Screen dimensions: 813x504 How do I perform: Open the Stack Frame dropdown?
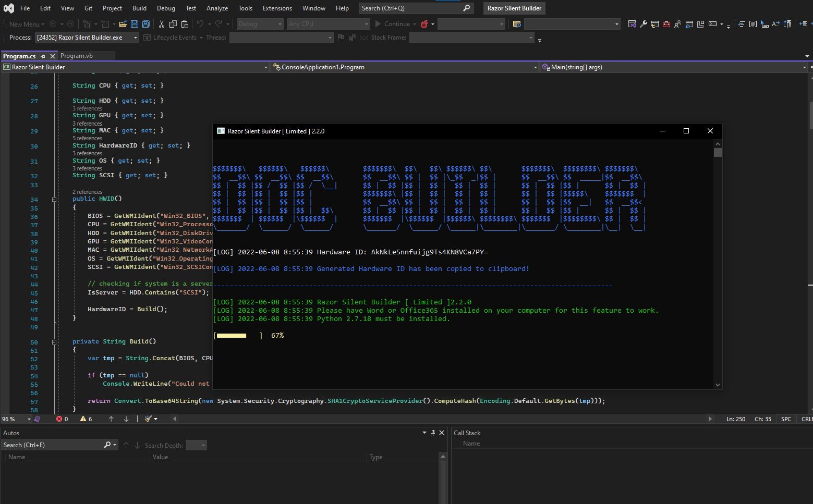tap(472, 38)
